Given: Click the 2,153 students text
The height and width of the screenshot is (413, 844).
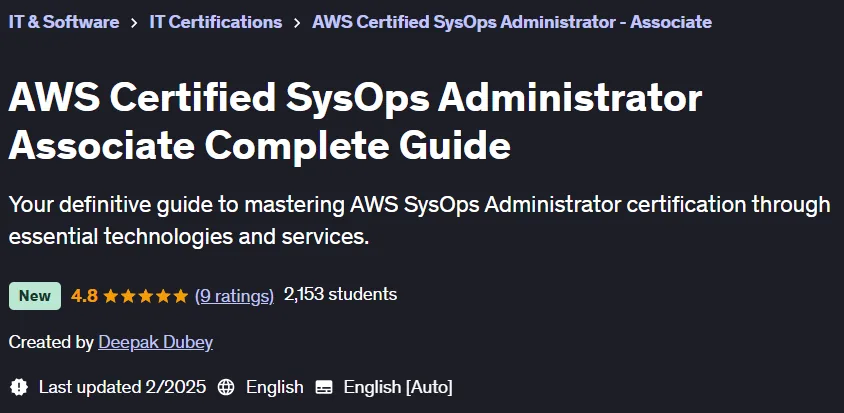Looking at the screenshot, I should coord(340,295).
